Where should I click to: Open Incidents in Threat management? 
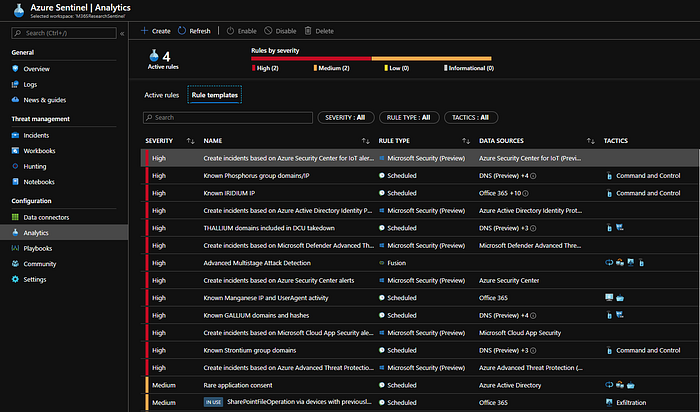(x=36, y=135)
